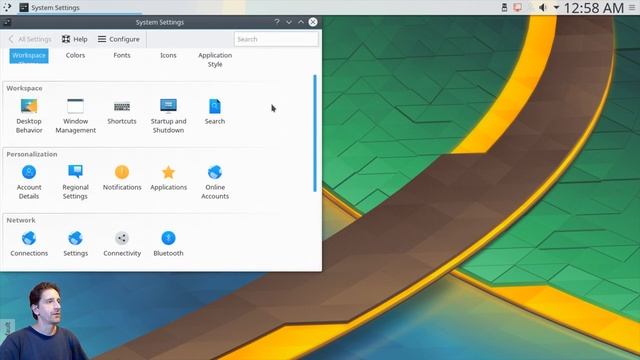Viewport: 640px width, 360px height.
Task: Open Account Details
Action: 29,182
